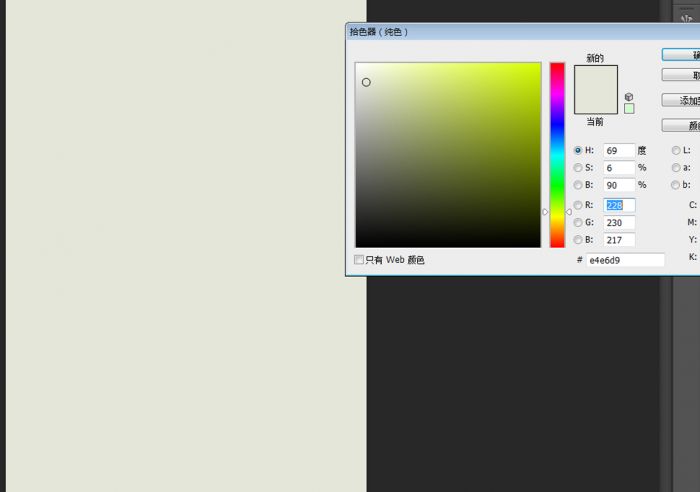Select the B brightness radio button
Image resolution: width=700 pixels, height=492 pixels.
pyautogui.click(x=578, y=185)
